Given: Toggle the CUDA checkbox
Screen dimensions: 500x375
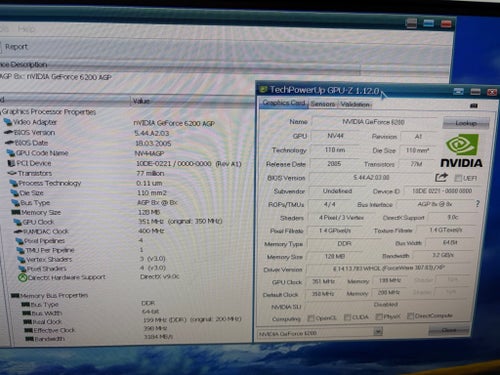Looking at the screenshot, I should [347, 317].
